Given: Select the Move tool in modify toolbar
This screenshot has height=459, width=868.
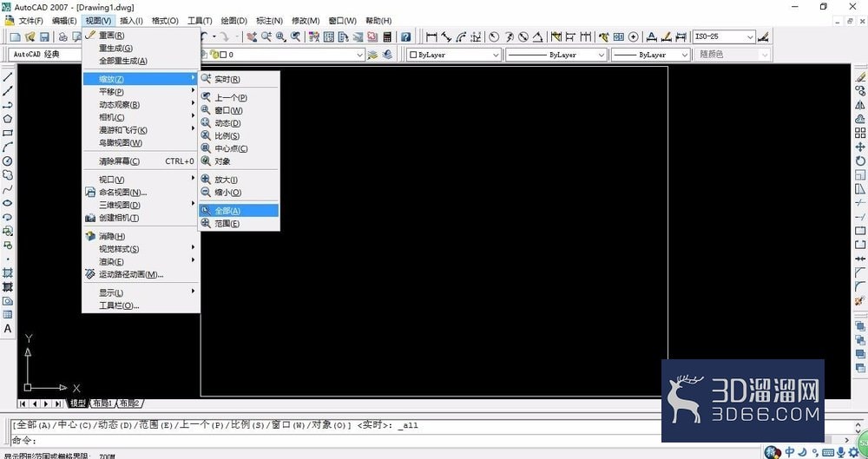Looking at the screenshot, I should pos(859,147).
